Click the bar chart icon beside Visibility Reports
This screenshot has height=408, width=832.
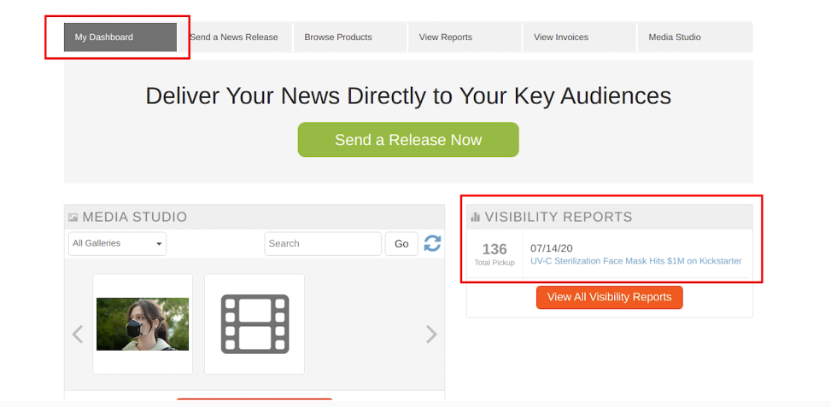pyautogui.click(x=475, y=217)
